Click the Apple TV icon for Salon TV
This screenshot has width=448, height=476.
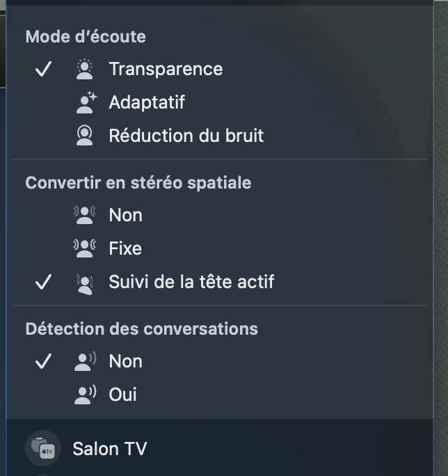[x=43, y=449]
